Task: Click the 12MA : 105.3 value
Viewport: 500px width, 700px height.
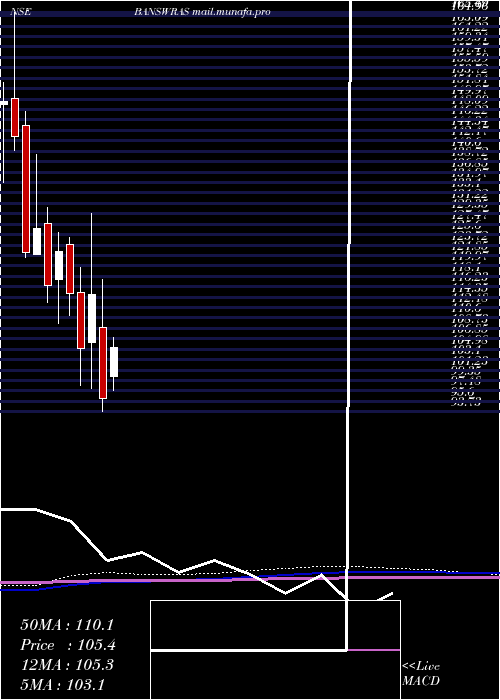Action: (x=67, y=665)
